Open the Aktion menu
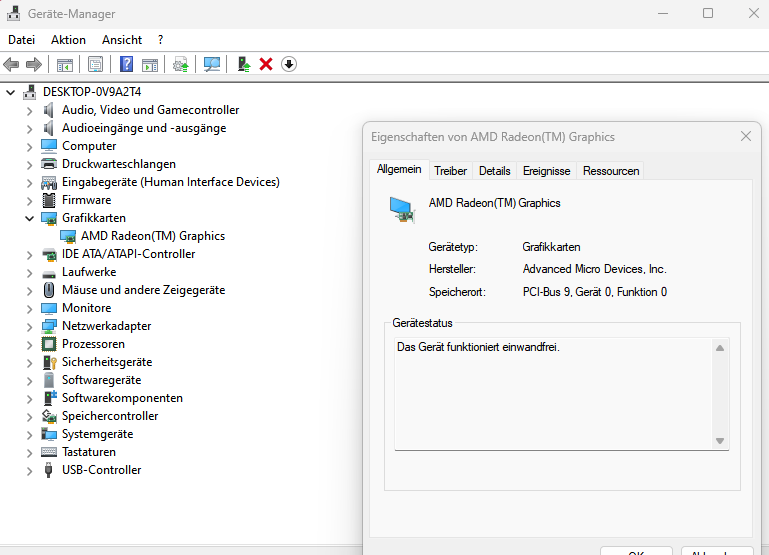Screen dimensions: 769x555 (68, 40)
